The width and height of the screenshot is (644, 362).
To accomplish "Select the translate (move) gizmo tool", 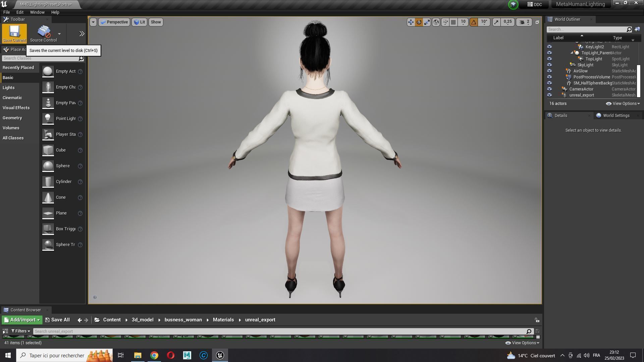I will (x=411, y=22).
